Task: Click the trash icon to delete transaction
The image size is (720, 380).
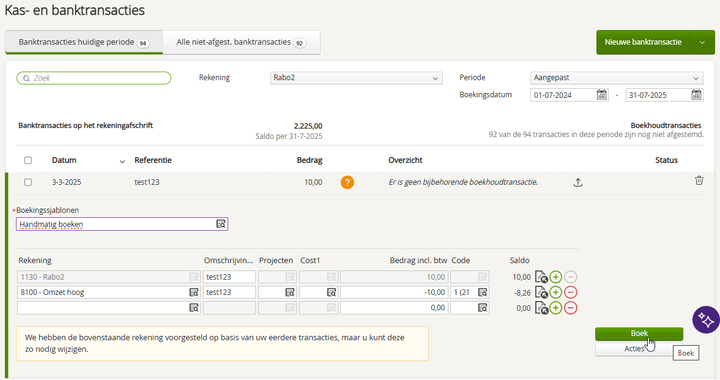Action: pos(699,181)
